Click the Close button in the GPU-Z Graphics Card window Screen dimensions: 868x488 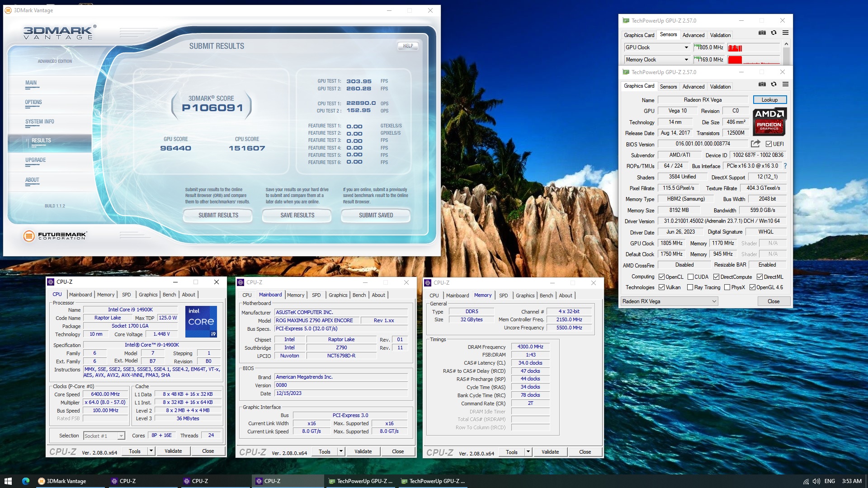click(x=774, y=301)
